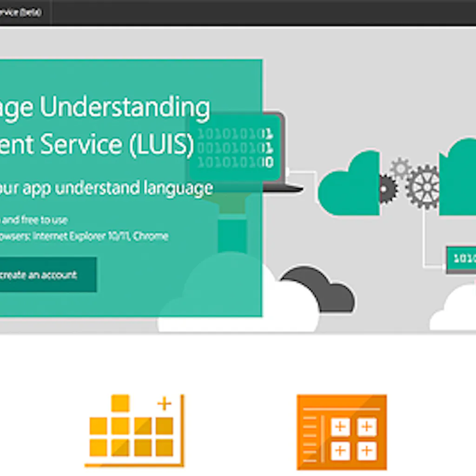Click the orange table with plus signs icon

coord(342,432)
